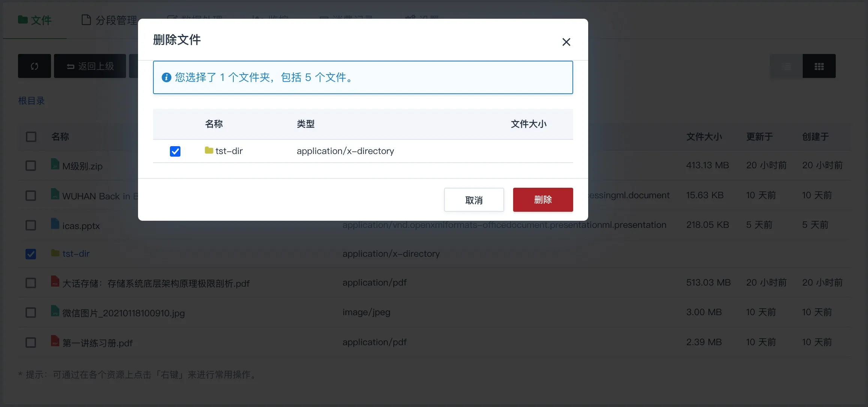Switch to grid view icon
Image resolution: width=868 pixels, height=407 pixels.
click(x=819, y=66)
